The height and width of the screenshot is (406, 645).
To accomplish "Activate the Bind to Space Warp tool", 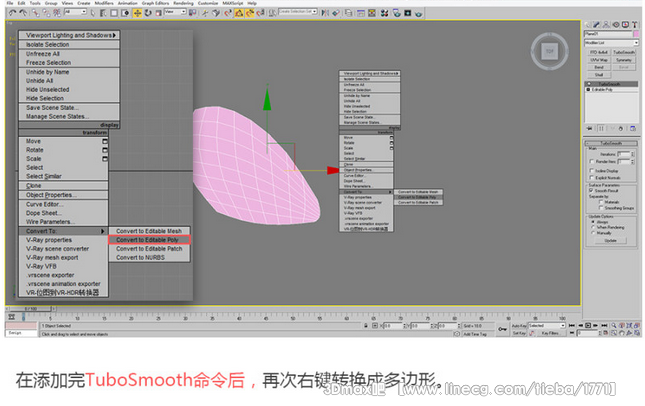I will [56, 13].
